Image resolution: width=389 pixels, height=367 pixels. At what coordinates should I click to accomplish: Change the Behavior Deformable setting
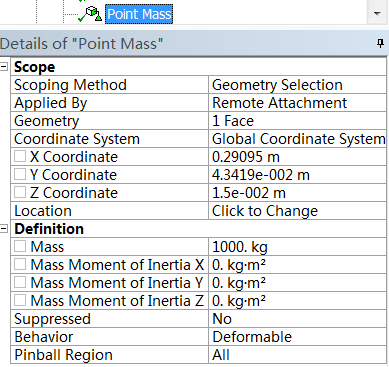(x=297, y=337)
